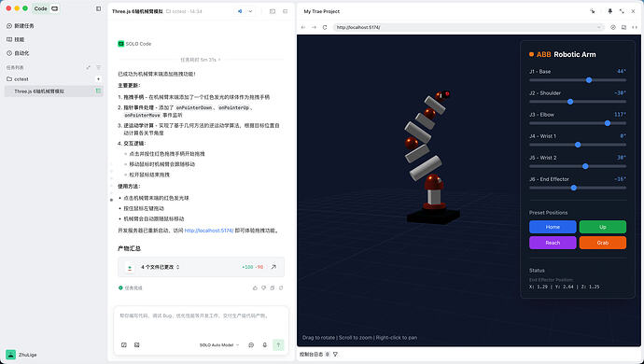Toggle the left sidebar panel icon

pos(98,8)
